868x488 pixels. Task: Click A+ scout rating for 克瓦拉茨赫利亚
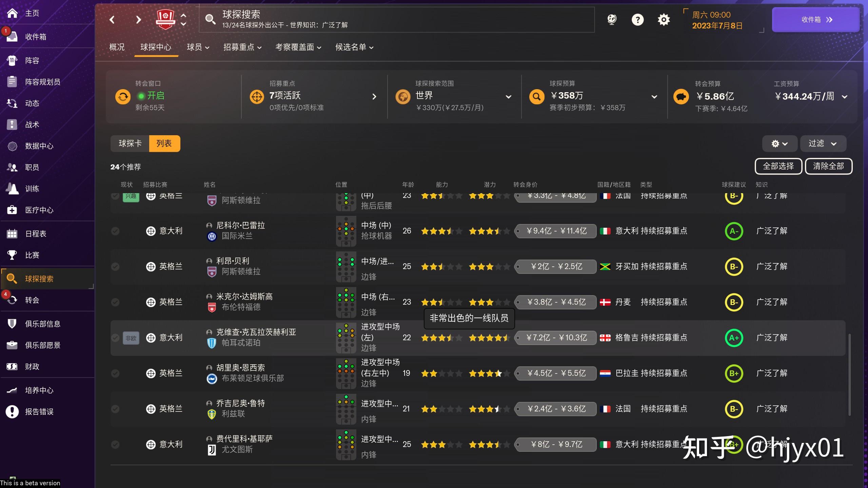(734, 338)
